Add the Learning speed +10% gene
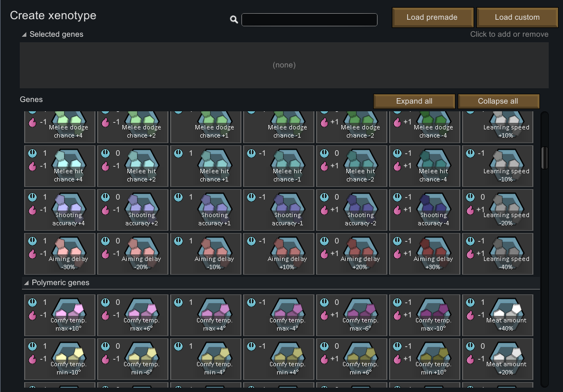563x392 pixels. point(498,127)
